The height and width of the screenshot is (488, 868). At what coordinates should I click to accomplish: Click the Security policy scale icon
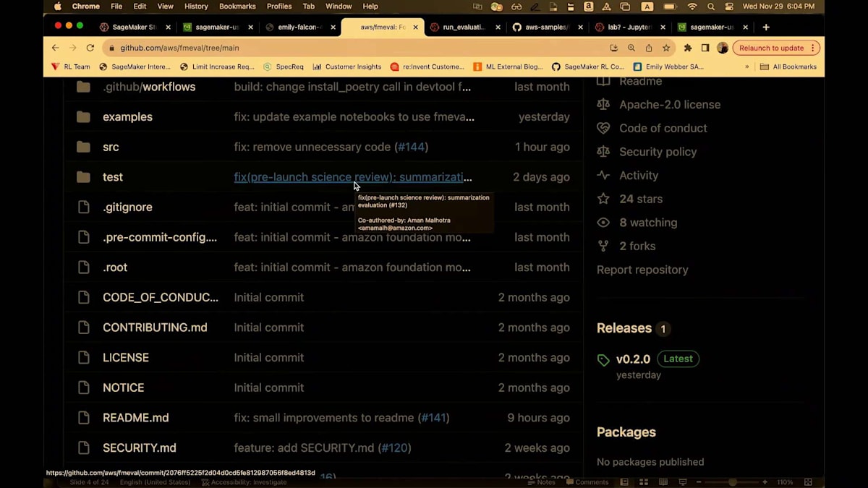[x=603, y=152]
